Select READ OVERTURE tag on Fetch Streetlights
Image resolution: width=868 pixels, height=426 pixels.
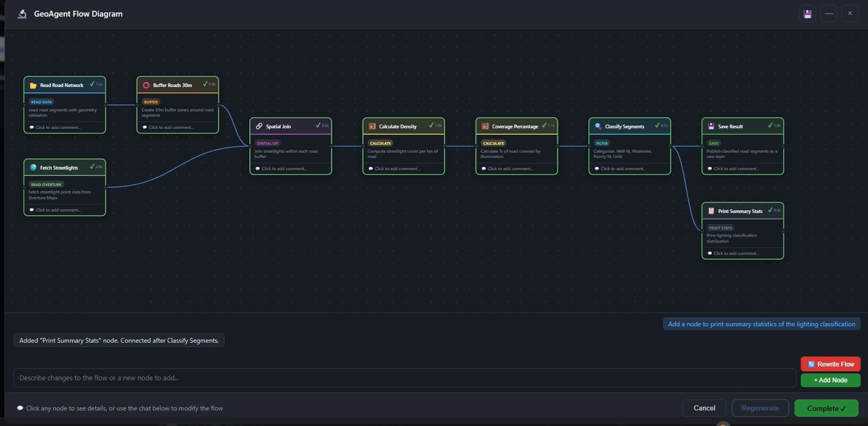click(46, 184)
